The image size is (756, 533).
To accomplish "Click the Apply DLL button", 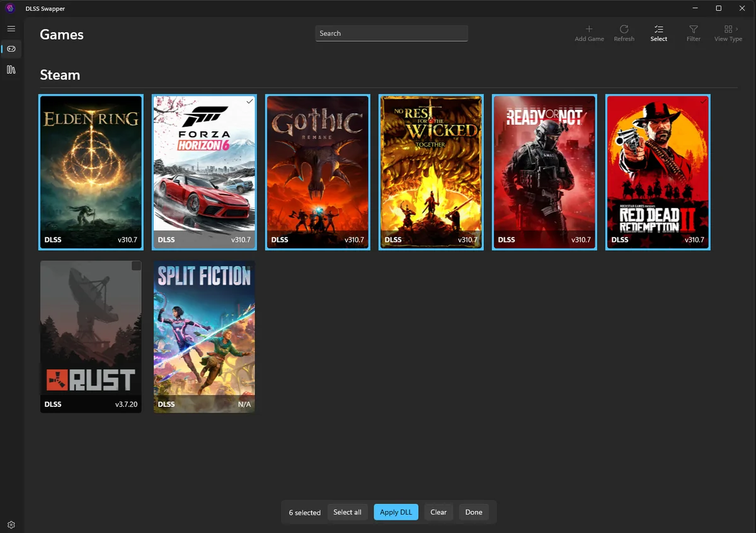I will 396,512.
